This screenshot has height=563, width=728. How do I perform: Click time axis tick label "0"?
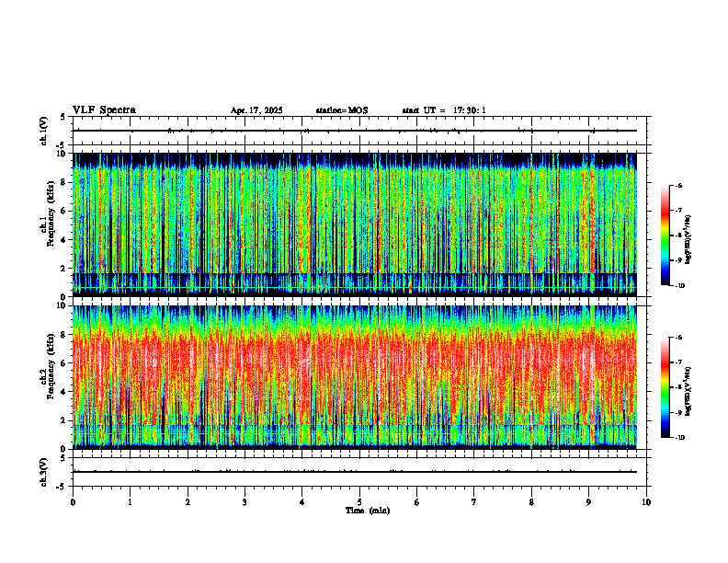tap(73, 502)
